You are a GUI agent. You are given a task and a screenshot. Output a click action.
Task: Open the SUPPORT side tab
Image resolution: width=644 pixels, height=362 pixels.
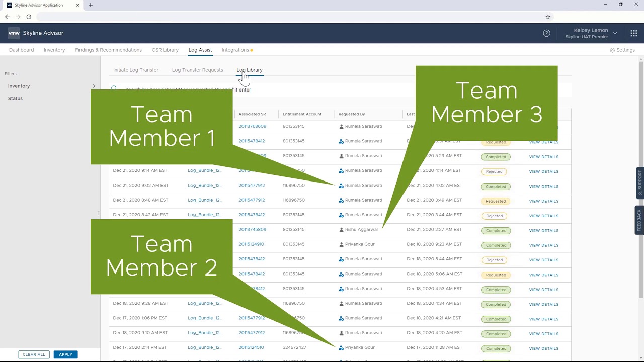[x=639, y=183]
